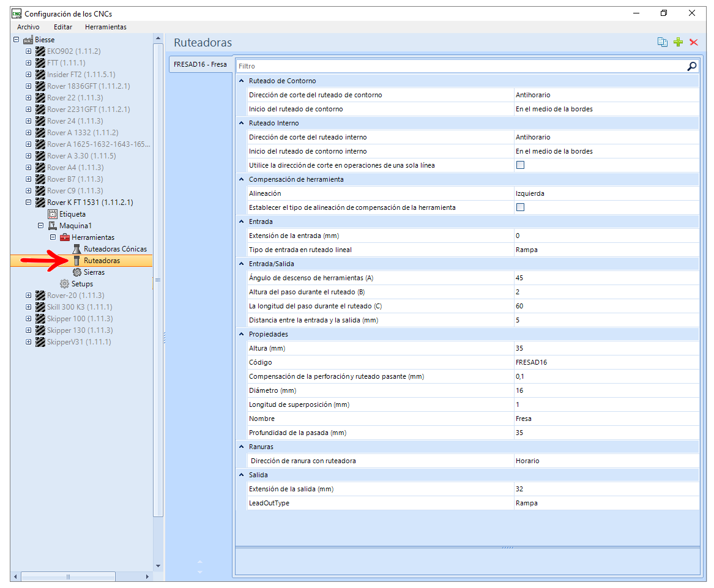Select Rover A 3.30 in the tree

pyautogui.click(x=81, y=156)
